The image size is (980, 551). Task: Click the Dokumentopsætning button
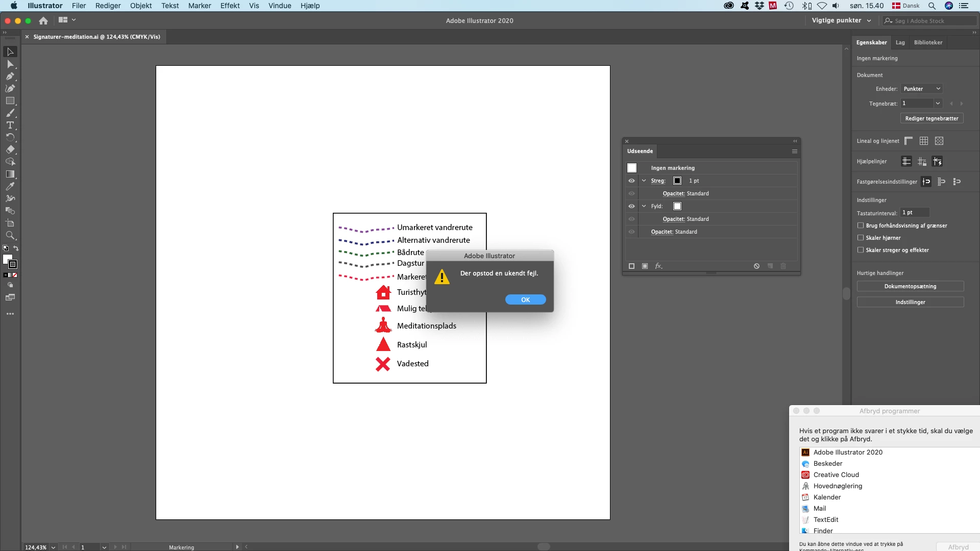(x=910, y=286)
